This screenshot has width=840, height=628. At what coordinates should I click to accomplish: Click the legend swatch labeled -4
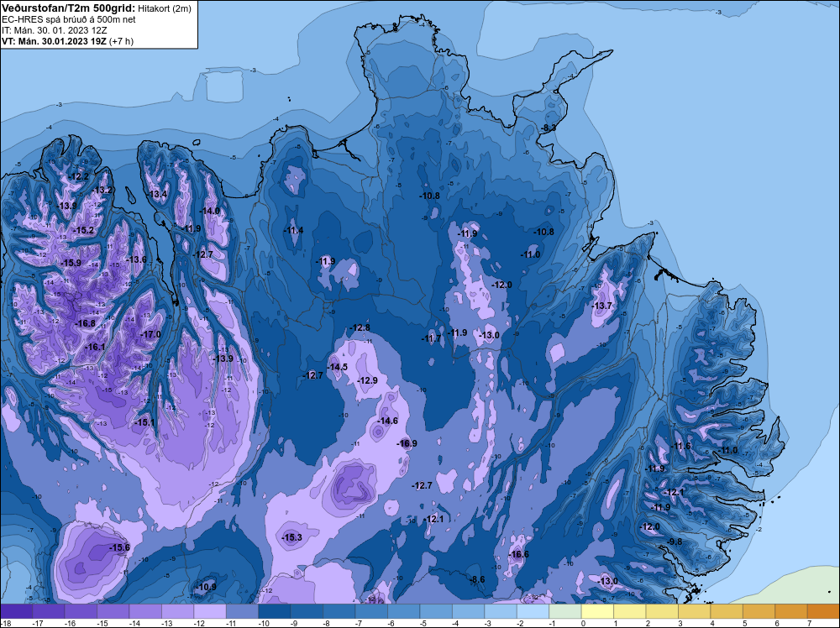coord(468,611)
